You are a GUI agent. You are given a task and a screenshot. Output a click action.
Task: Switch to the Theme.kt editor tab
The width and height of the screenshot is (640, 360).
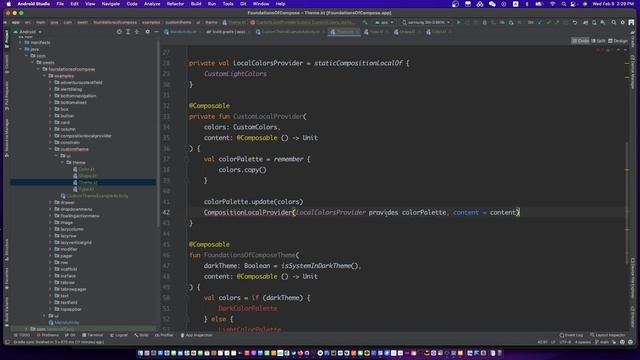pos(344,31)
